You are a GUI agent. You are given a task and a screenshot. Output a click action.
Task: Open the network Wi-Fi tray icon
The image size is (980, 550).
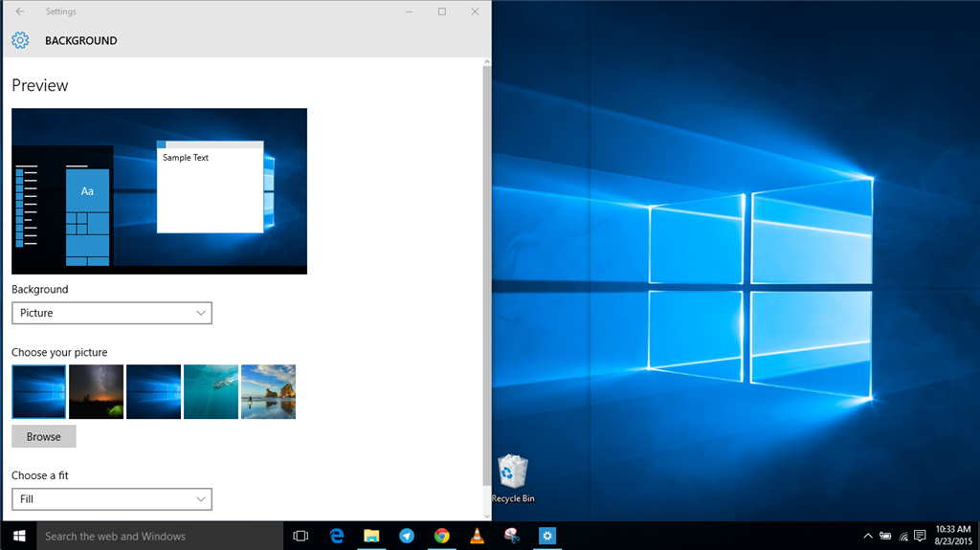[903, 536]
